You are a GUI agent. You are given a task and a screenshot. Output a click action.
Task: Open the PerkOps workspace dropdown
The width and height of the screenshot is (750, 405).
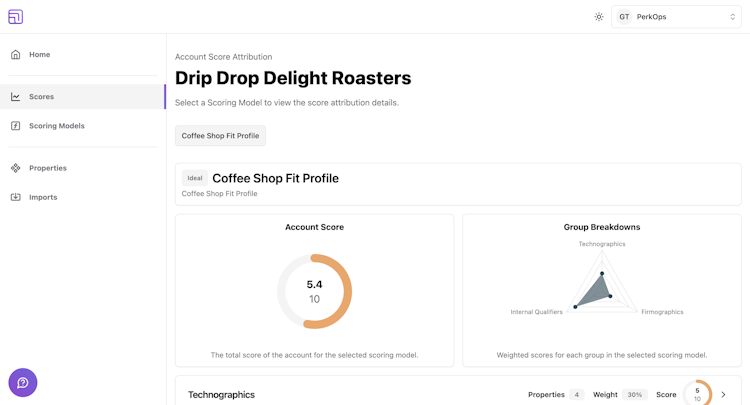coord(676,17)
